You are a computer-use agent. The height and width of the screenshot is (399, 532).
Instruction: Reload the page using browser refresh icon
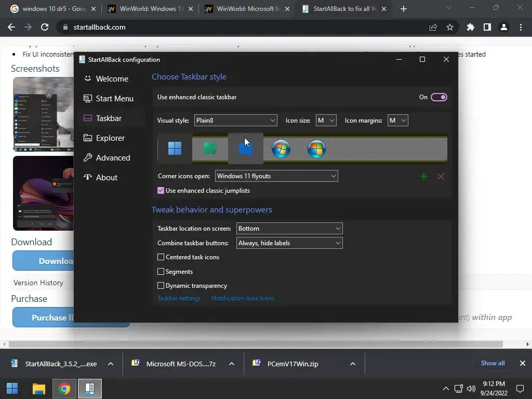[x=45, y=27]
